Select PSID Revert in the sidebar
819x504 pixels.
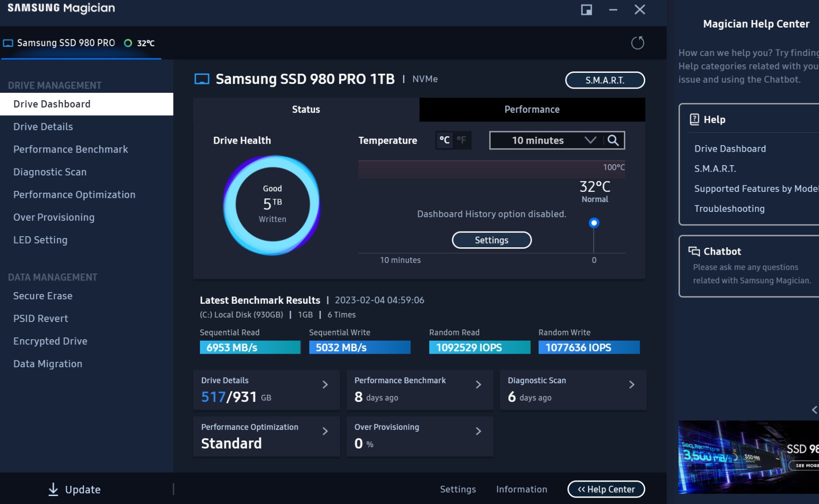point(87,319)
